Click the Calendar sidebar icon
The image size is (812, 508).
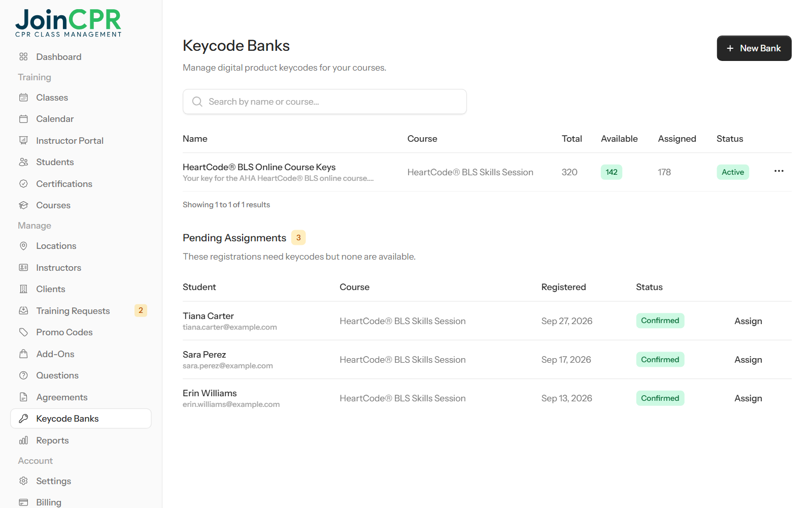point(23,119)
